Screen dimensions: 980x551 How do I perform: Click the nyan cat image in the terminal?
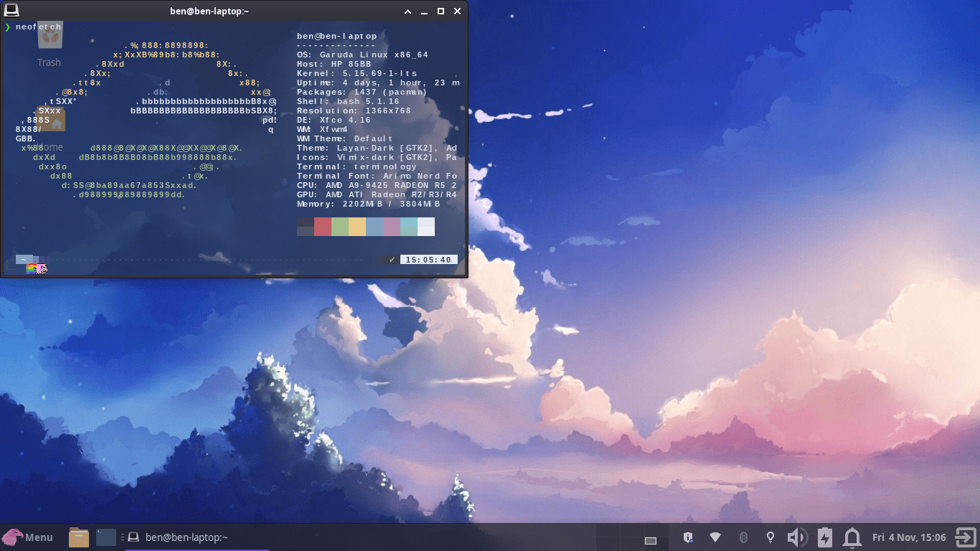point(37,270)
